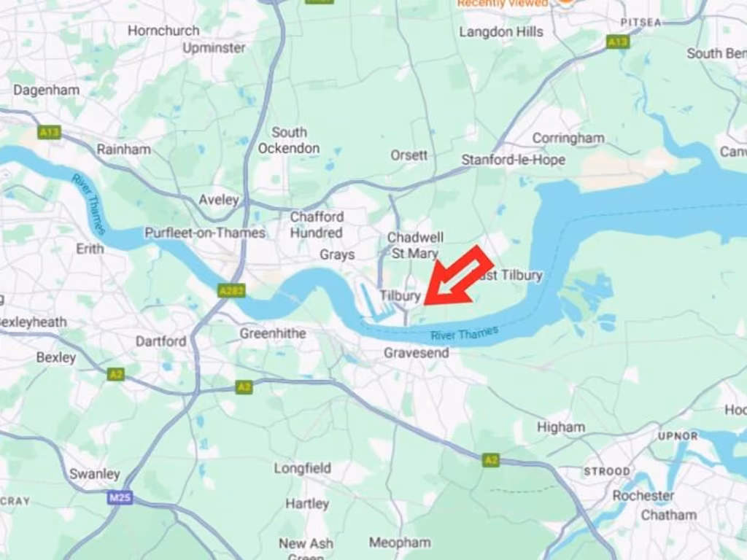Select the Purfleet-on-Thames label

(205, 233)
